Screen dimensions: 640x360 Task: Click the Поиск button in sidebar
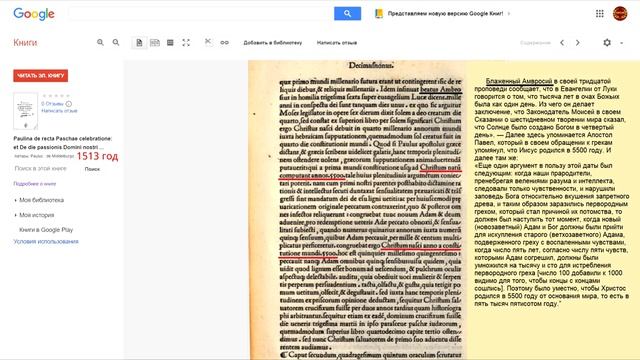92,169
